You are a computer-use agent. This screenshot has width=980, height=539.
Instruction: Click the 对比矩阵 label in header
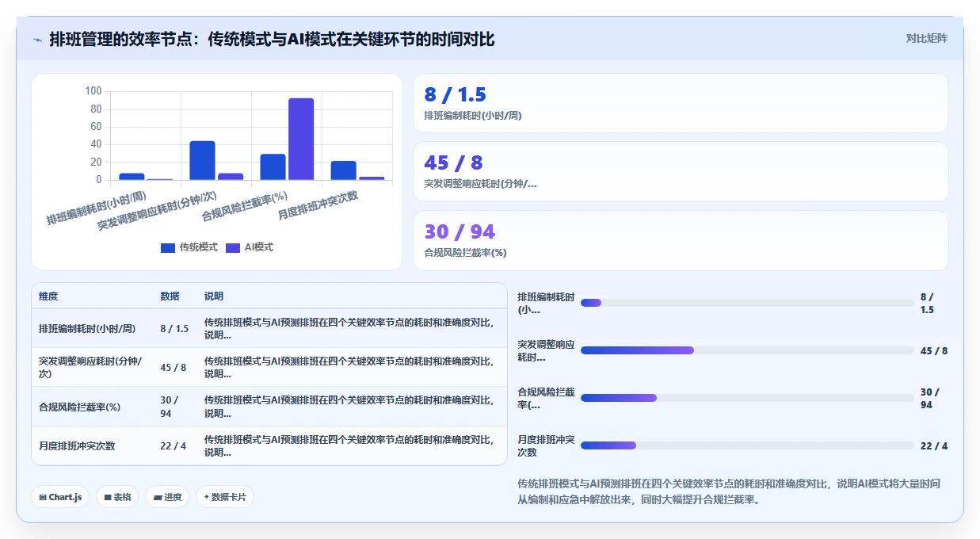pyautogui.click(x=926, y=38)
